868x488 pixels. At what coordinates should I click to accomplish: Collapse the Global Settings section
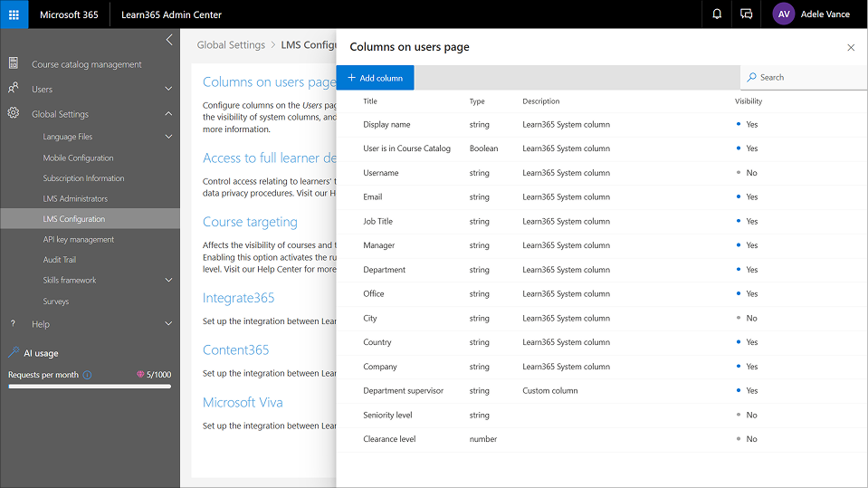click(x=168, y=114)
